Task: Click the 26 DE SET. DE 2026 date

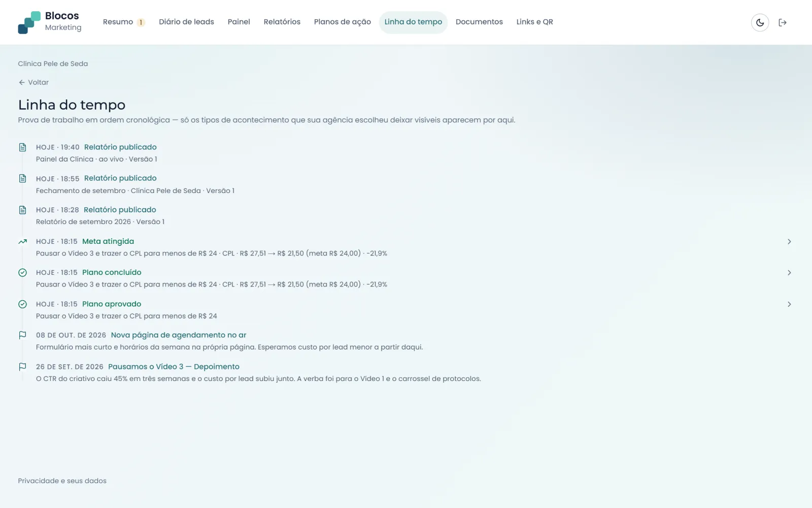Action: [70, 367]
